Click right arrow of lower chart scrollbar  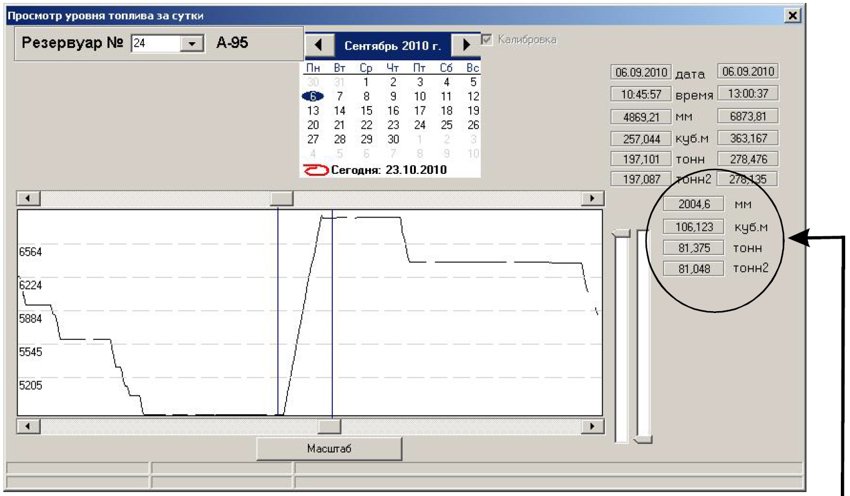pyautogui.click(x=592, y=427)
